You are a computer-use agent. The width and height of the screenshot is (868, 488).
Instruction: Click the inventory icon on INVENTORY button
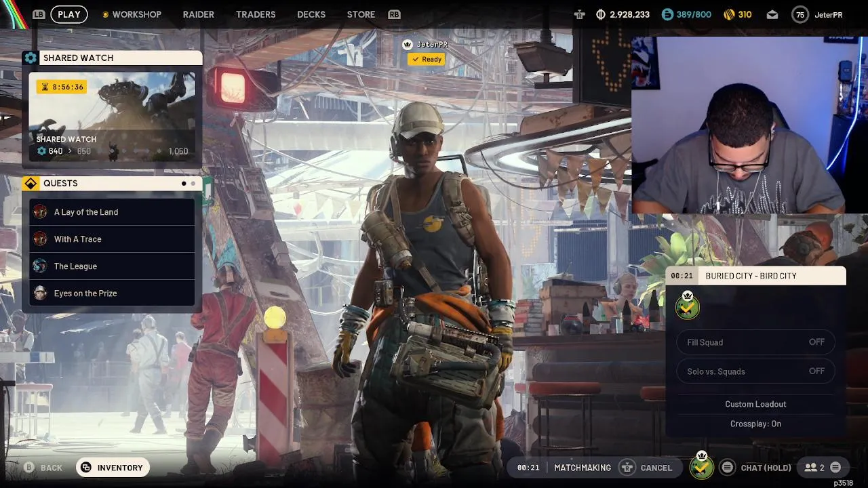85,468
